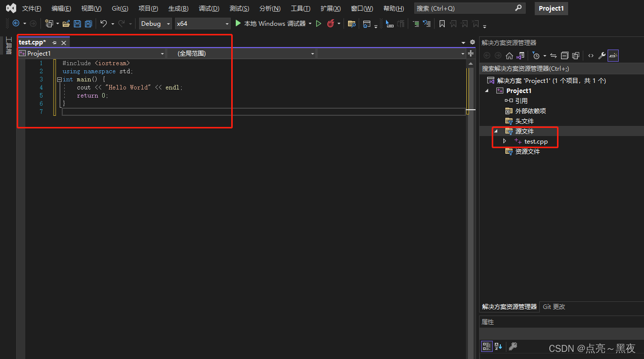Click the view code angle brackets icon

coord(591,56)
